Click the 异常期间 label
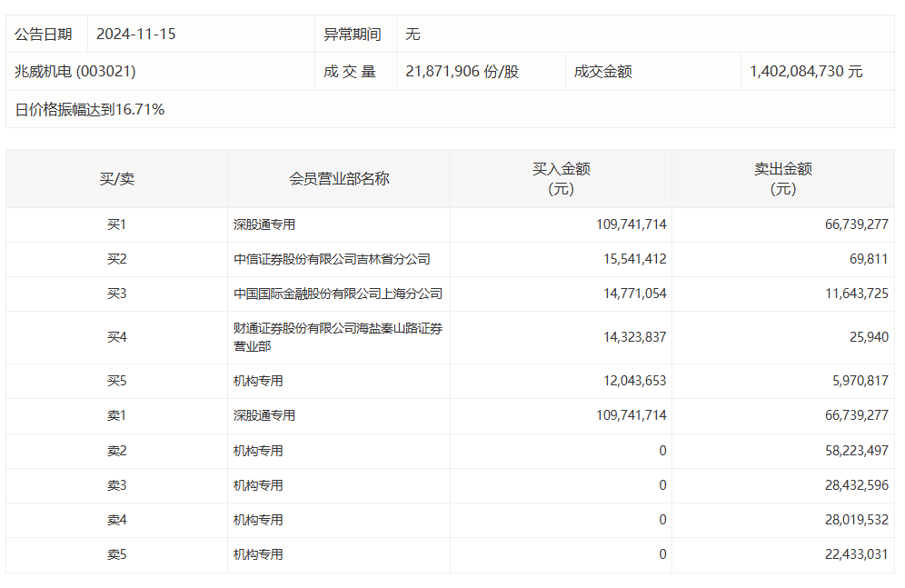905x588 pixels. pyautogui.click(x=352, y=34)
